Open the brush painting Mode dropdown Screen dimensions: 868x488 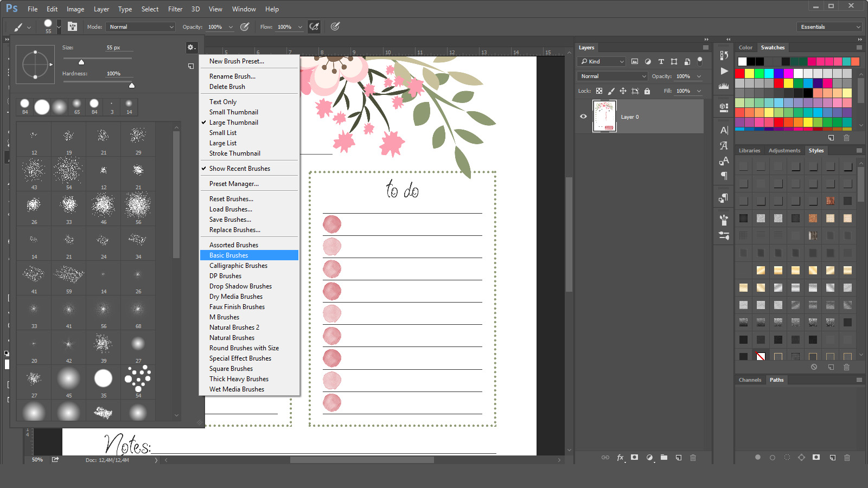(x=141, y=27)
